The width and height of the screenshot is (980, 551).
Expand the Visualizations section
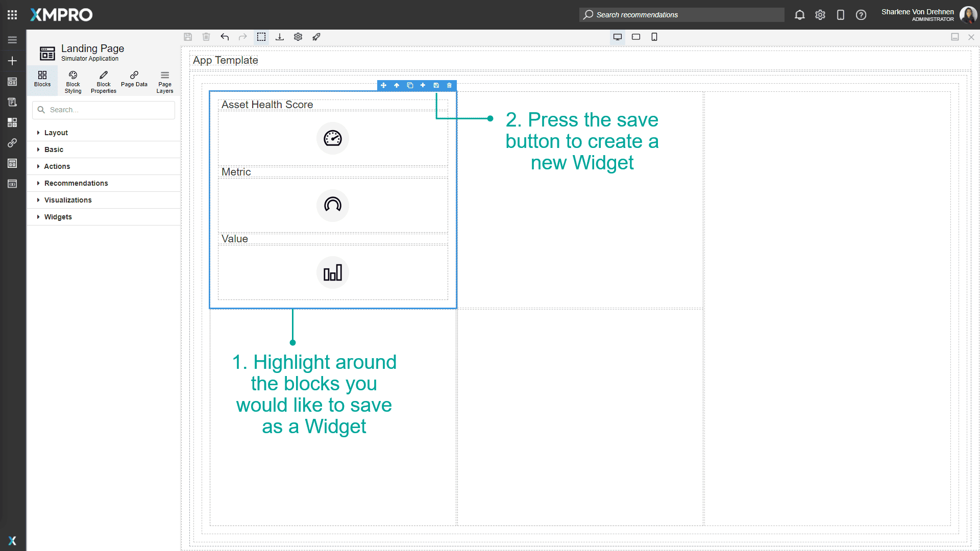pyautogui.click(x=68, y=200)
